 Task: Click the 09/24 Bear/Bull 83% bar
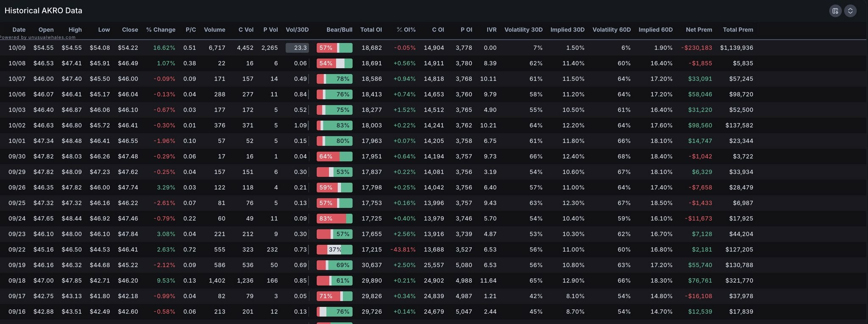pyautogui.click(x=334, y=219)
